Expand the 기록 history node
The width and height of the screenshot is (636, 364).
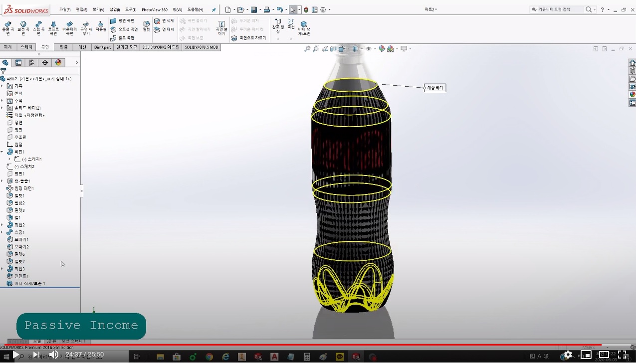(2, 86)
